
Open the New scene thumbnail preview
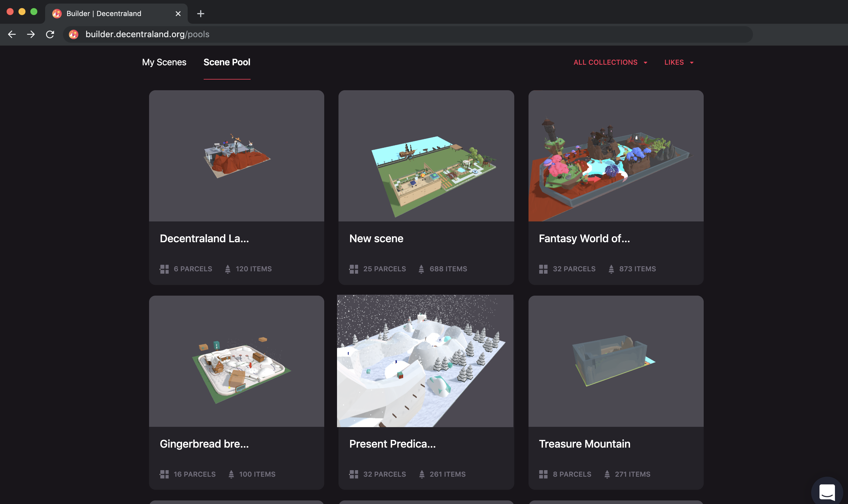coord(426,156)
